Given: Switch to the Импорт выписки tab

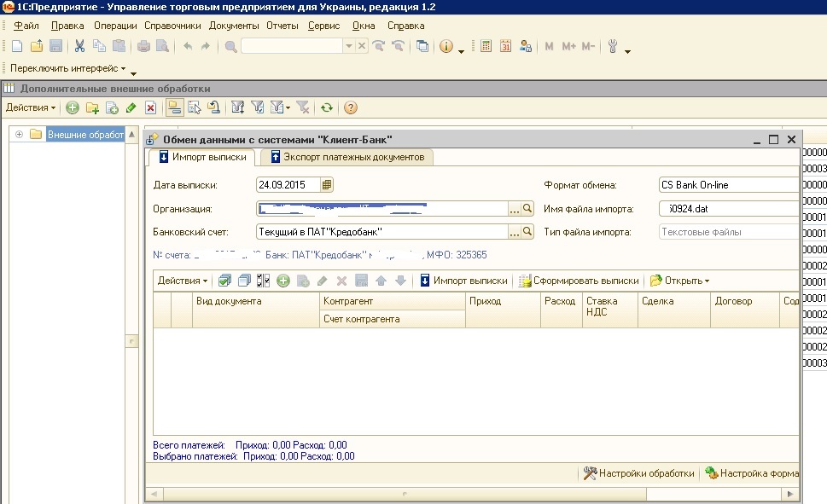Looking at the screenshot, I should (202, 157).
